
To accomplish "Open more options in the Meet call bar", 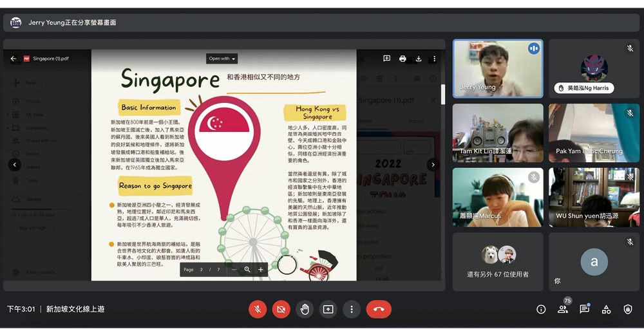I will click(352, 310).
